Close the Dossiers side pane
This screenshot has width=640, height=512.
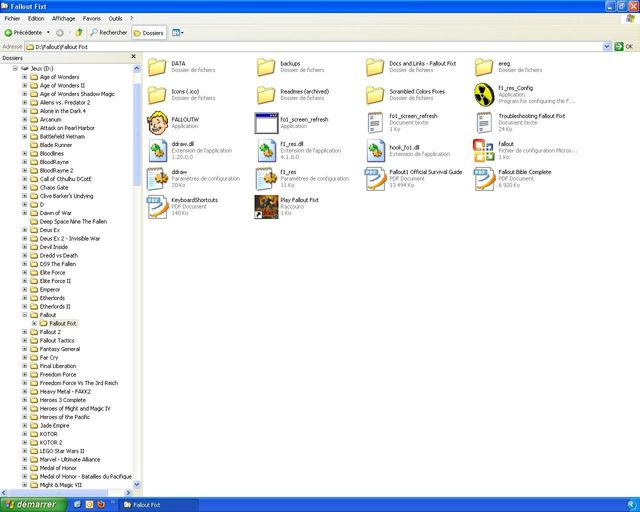point(133,56)
